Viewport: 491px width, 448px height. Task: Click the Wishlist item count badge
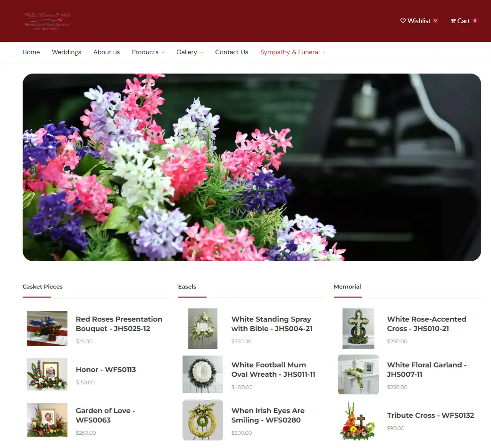point(434,20)
